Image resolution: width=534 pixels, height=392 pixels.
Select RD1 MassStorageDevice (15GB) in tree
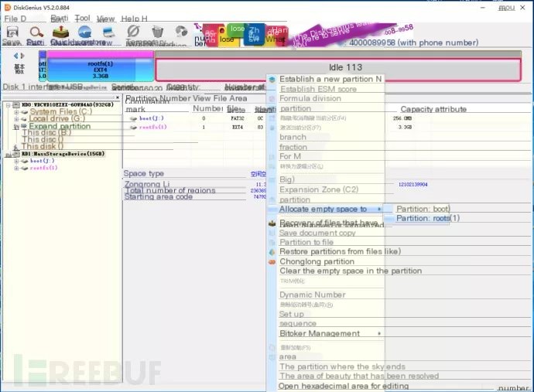pos(60,154)
